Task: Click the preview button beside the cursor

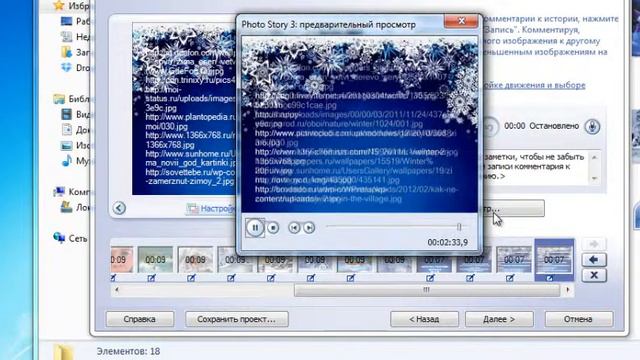Action: (x=513, y=208)
